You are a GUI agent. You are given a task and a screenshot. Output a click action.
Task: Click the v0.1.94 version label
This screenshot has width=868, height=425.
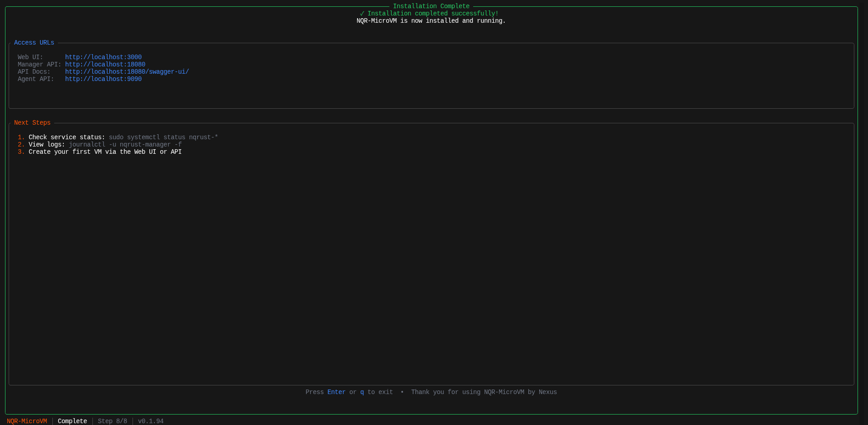151,421
